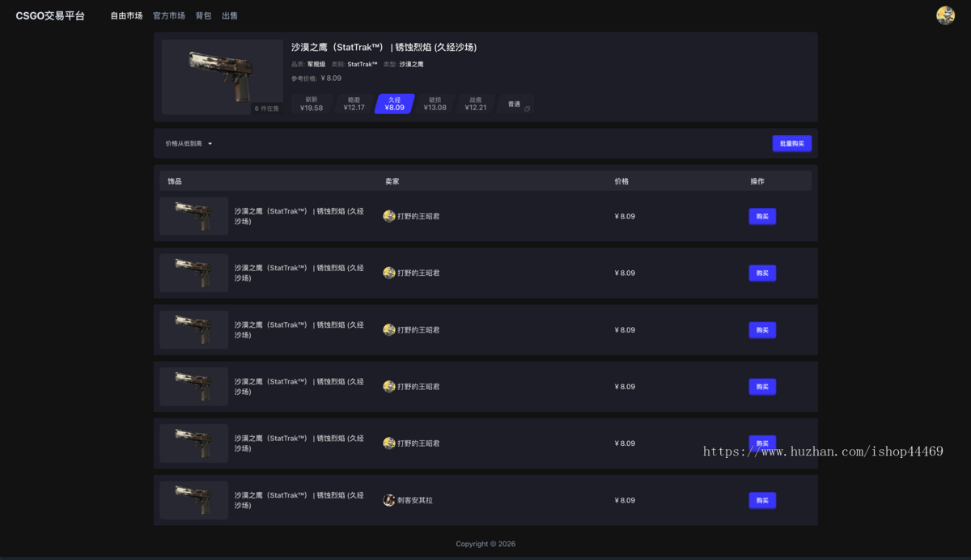
Task: Click 打野的王昭君 avatar in the topmost listing
Action: point(389,216)
